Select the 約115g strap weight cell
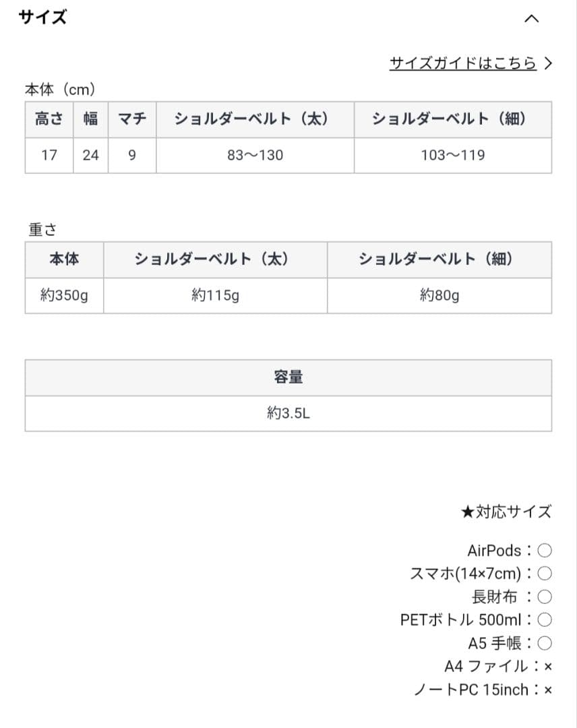This screenshot has width=577, height=728. point(215,295)
